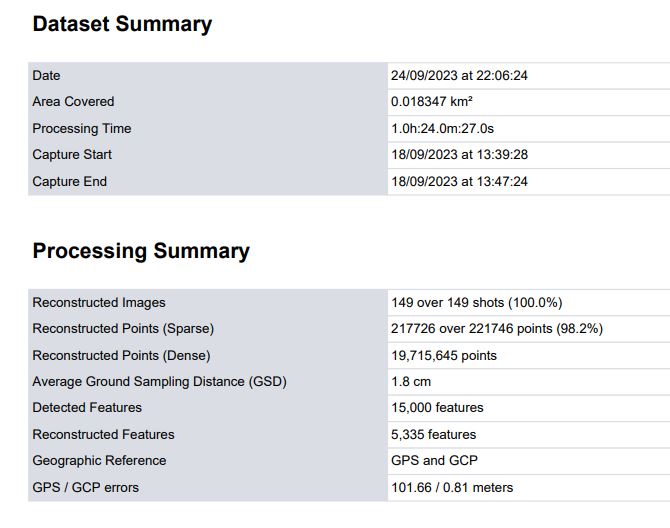This screenshot has width=670, height=528.
Task: Click the Processing Summary heading
Action: click(141, 251)
